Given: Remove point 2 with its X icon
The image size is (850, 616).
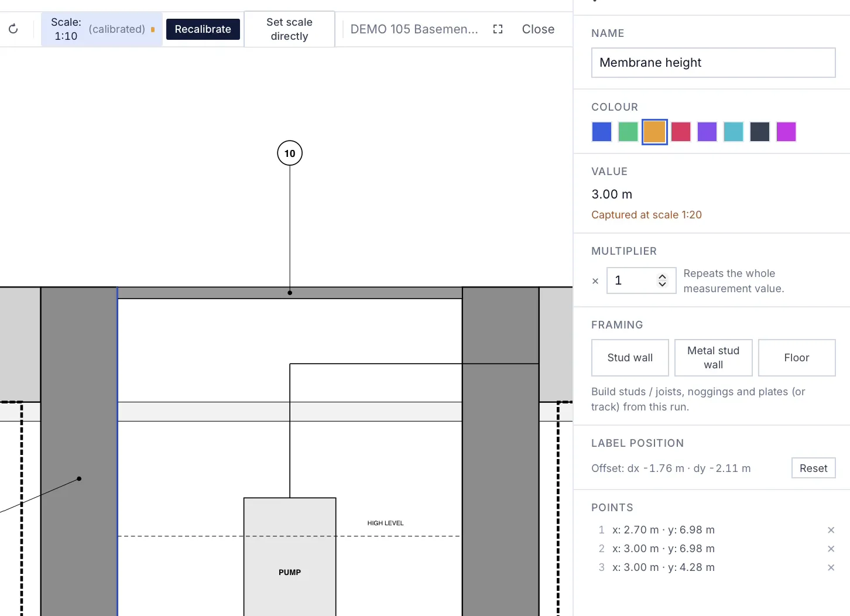Looking at the screenshot, I should 831,549.
